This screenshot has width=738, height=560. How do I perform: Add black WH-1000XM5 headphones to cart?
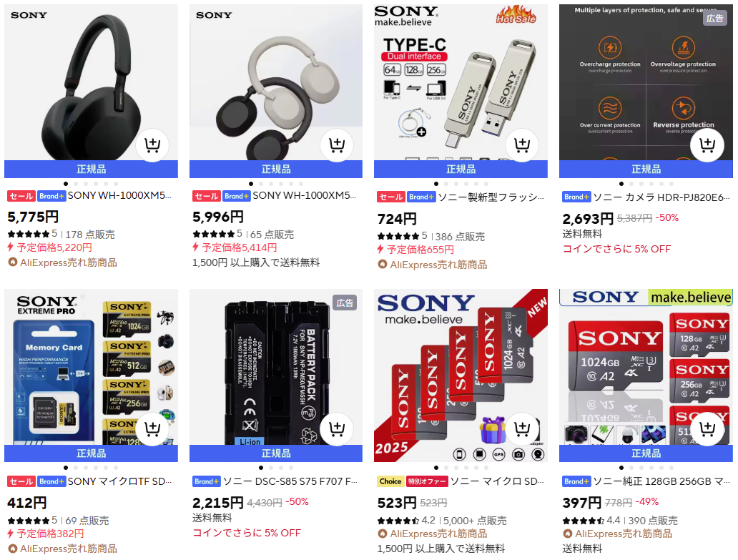tap(152, 145)
